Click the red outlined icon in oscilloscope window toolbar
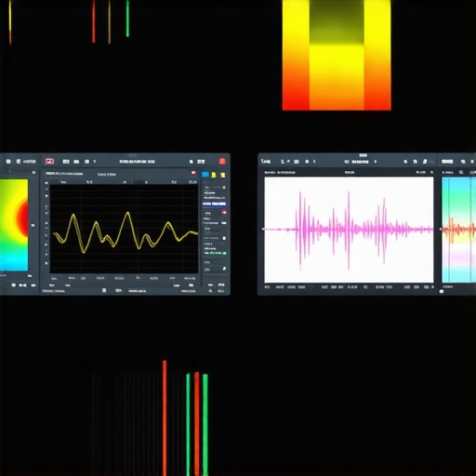 (49, 162)
